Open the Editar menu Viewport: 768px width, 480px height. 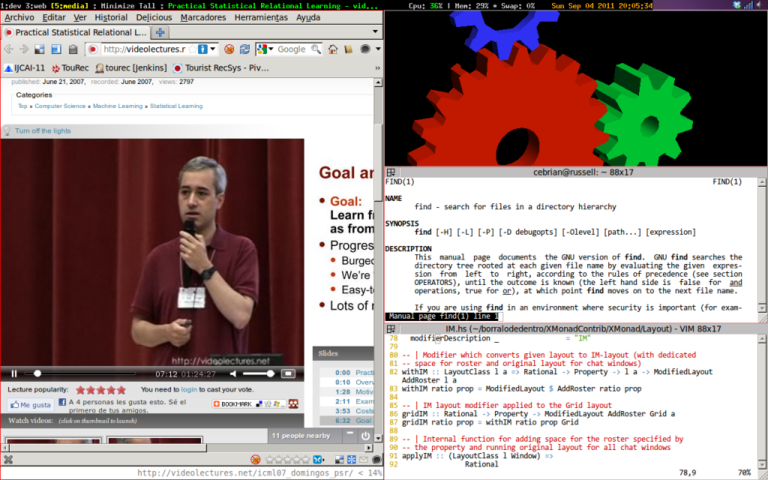tap(54, 17)
